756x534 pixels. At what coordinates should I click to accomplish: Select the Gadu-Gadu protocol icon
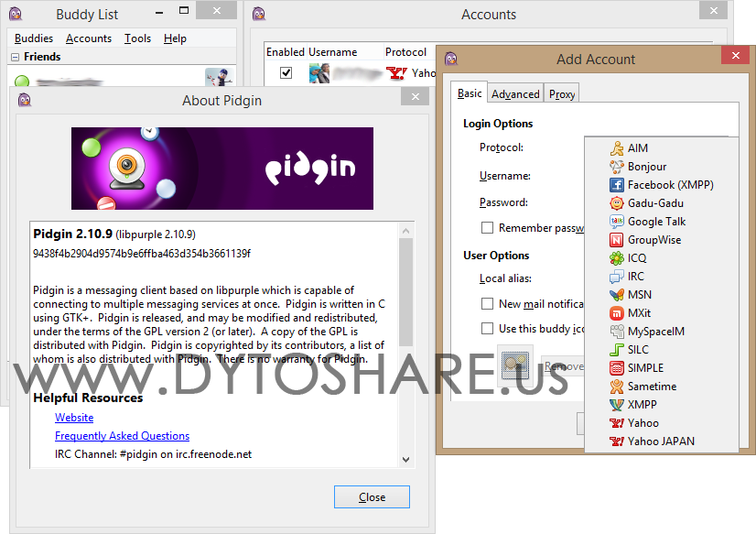click(x=616, y=203)
